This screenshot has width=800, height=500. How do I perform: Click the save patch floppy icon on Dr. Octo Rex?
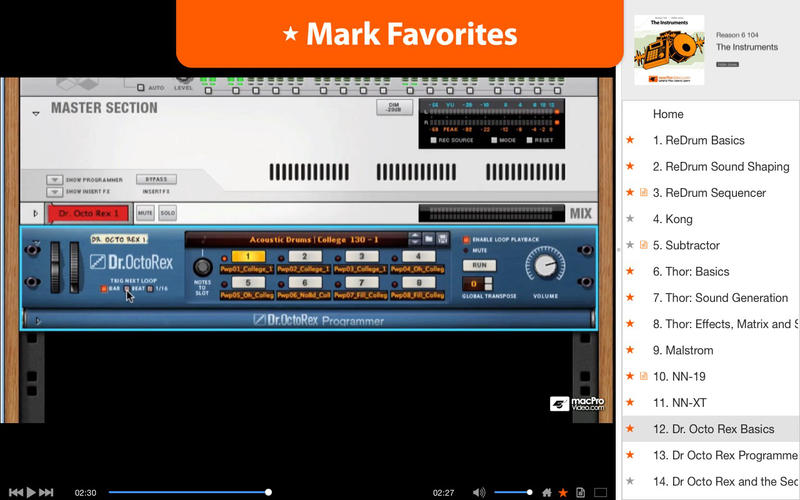click(x=442, y=239)
